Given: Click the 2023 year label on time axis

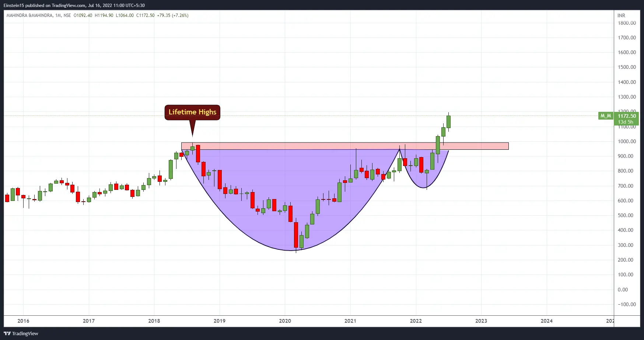Looking at the screenshot, I should [x=481, y=321].
